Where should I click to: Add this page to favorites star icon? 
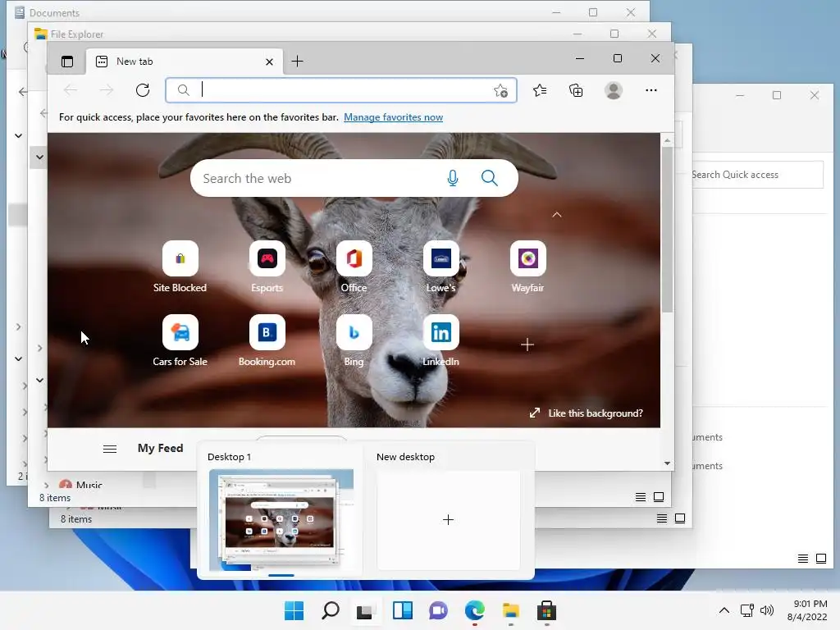(500, 90)
